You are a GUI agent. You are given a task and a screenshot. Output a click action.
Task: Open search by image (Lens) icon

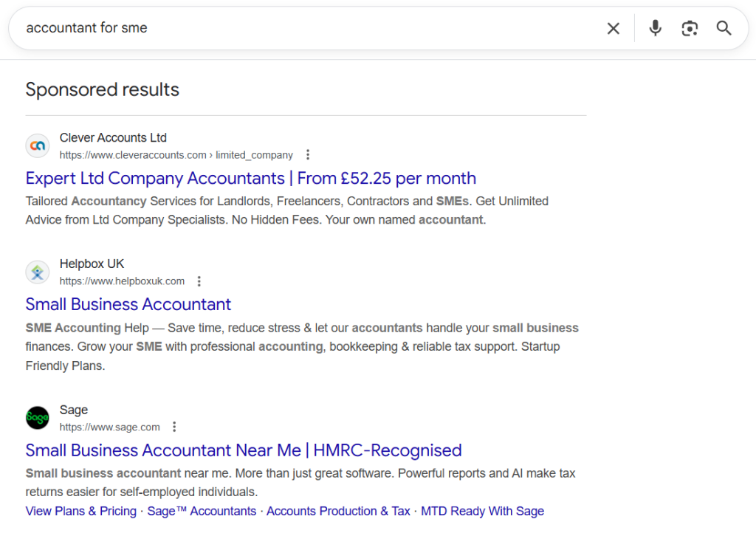(x=690, y=28)
